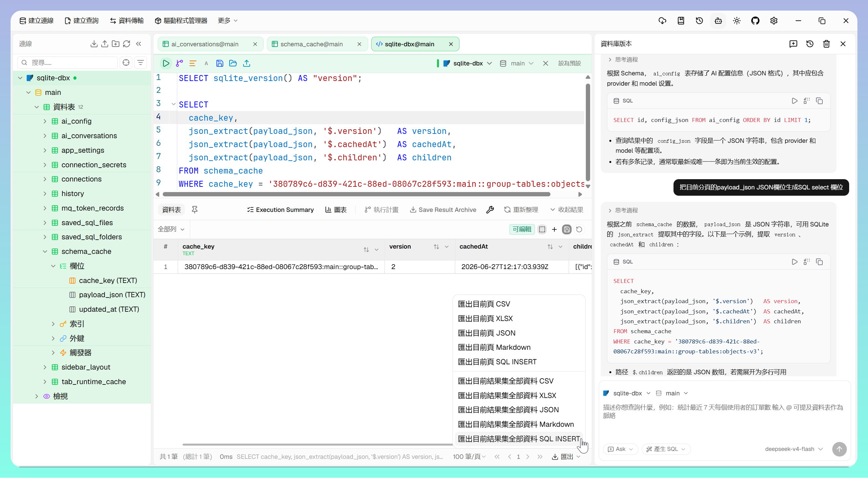Copy the ai_config SQL snippet
The height and width of the screenshot is (478, 868).
(x=819, y=101)
